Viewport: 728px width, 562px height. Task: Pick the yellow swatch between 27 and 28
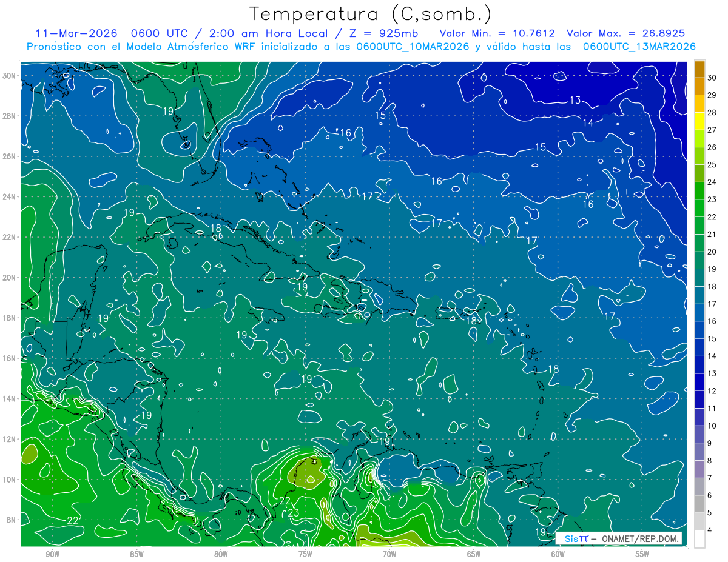click(699, 121)
